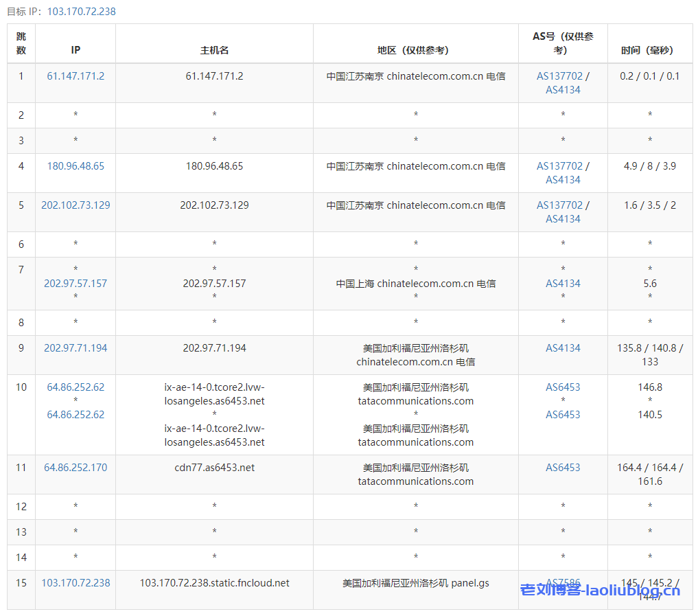Open AS4134 link in the hop 9 row

[563, 347]
